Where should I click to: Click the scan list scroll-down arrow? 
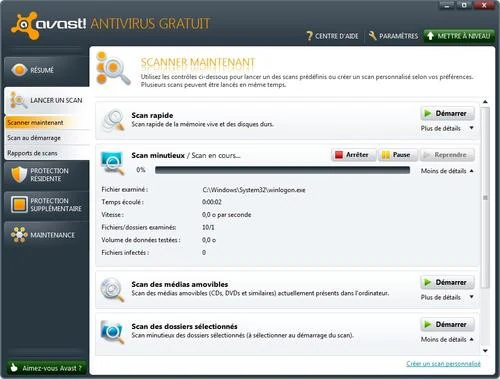pos(485,351)
